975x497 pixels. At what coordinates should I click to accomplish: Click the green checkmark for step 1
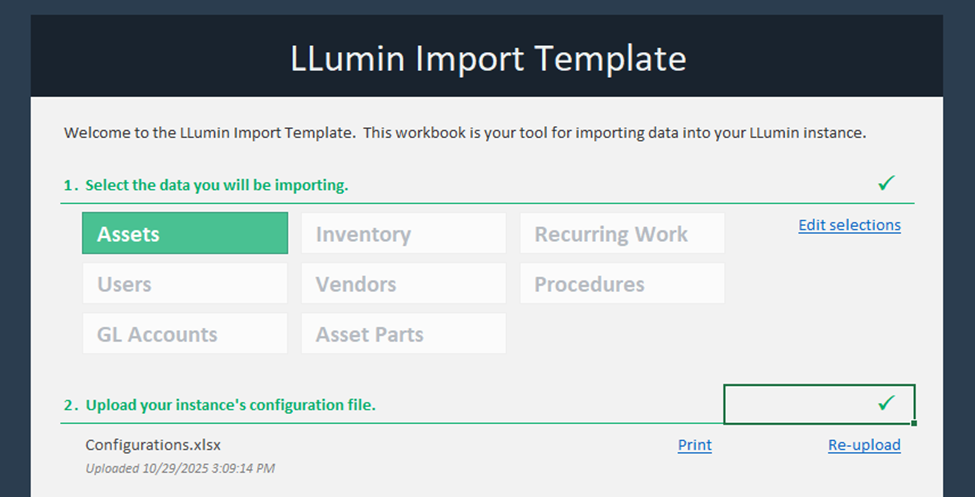886,183
